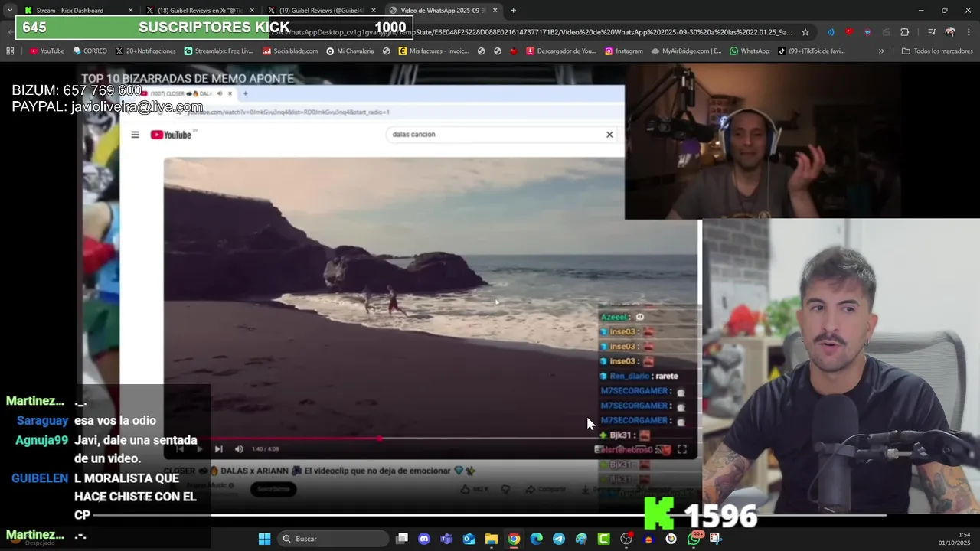The width and height of the screenshot is (980, 551).
Task: Open the MyAirBridge.com bookmark
Action: (x=686, y=51)
